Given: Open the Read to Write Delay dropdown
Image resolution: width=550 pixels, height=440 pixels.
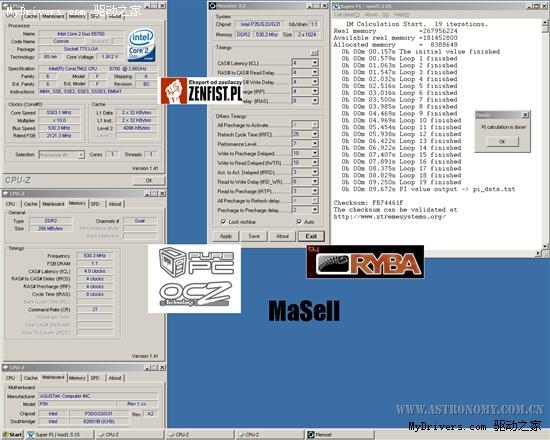Looking at the screenshot, I should tap(315, 182).
